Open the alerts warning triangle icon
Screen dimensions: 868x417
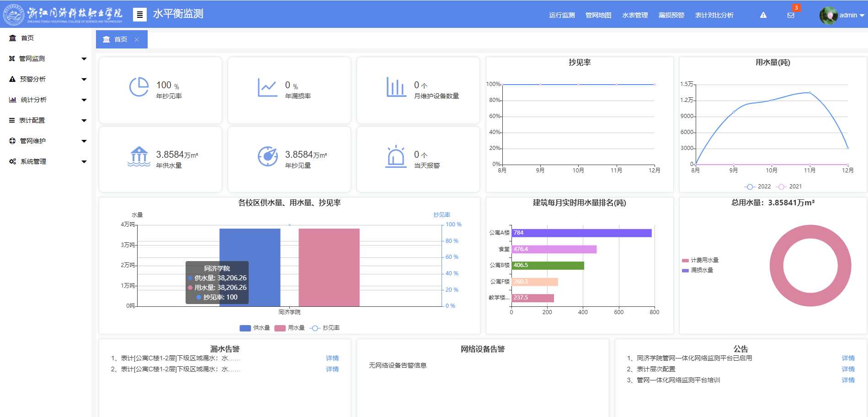[x=762, y=14]
